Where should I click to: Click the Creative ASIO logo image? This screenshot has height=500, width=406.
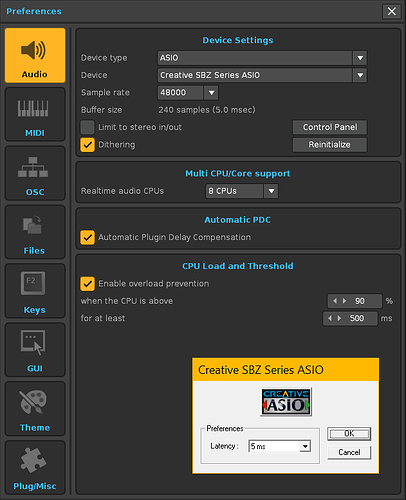286,402
